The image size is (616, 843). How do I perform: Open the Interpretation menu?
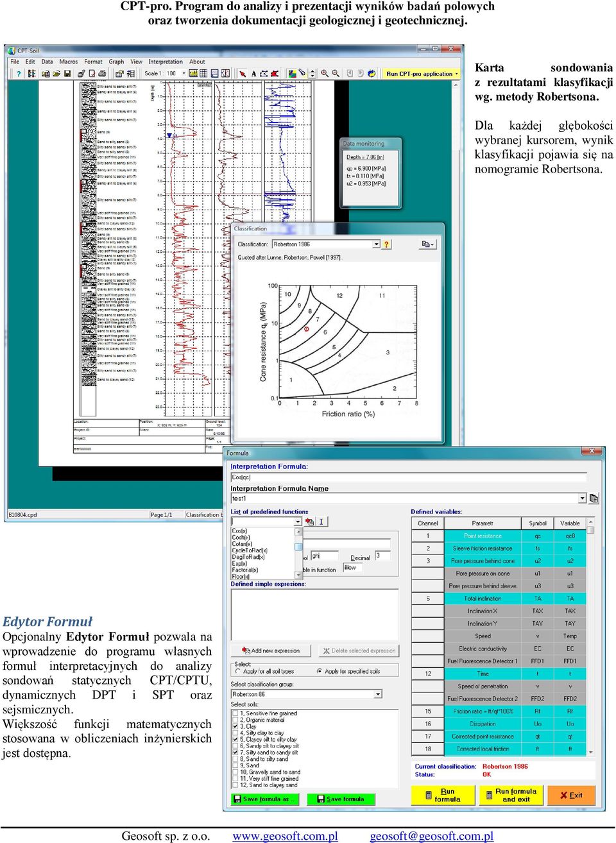166,62
